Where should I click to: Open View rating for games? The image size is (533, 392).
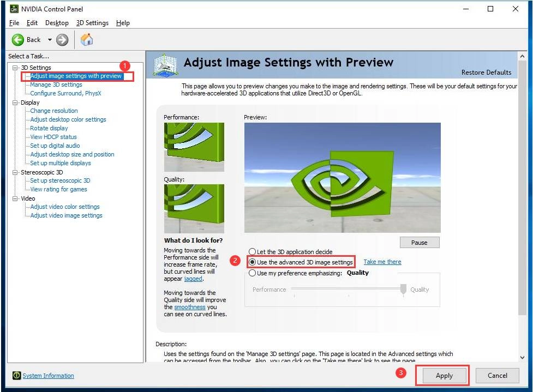click(58, 189)
